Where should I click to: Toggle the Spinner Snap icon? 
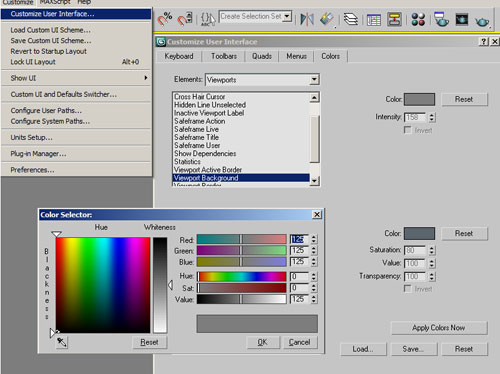tap(185, 19)
